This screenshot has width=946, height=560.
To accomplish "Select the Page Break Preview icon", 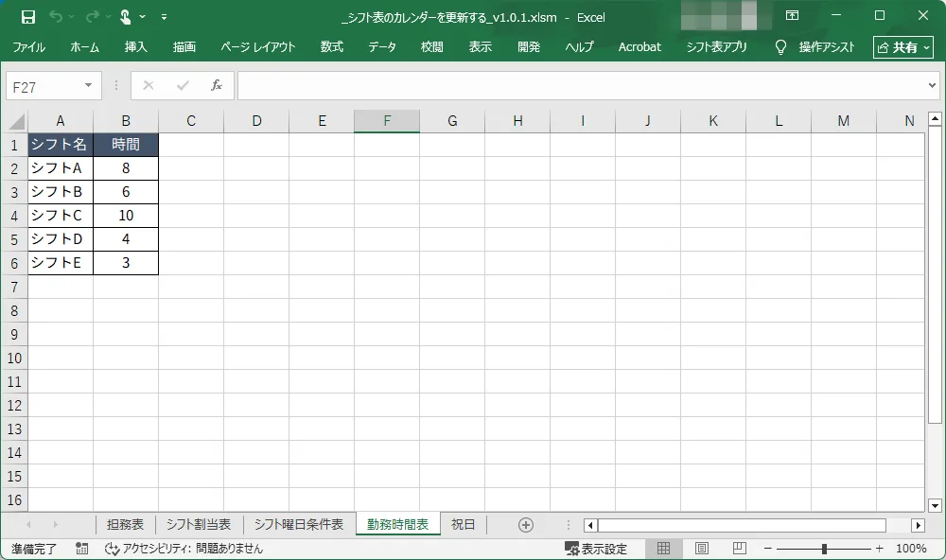I will coord(739,548).
